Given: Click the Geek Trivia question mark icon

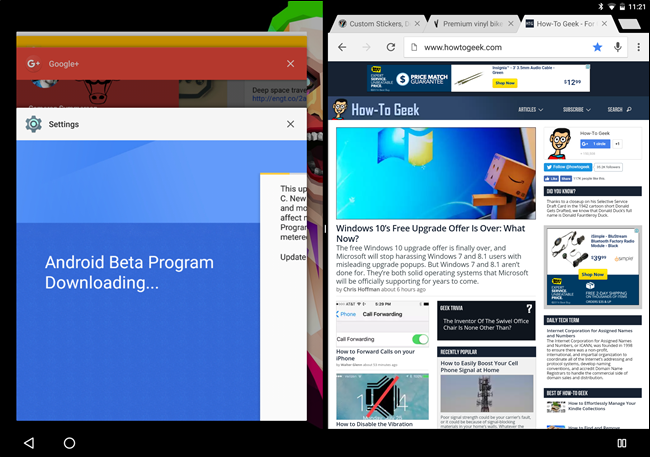Looking at the screenshot, I should click(529, 309).
